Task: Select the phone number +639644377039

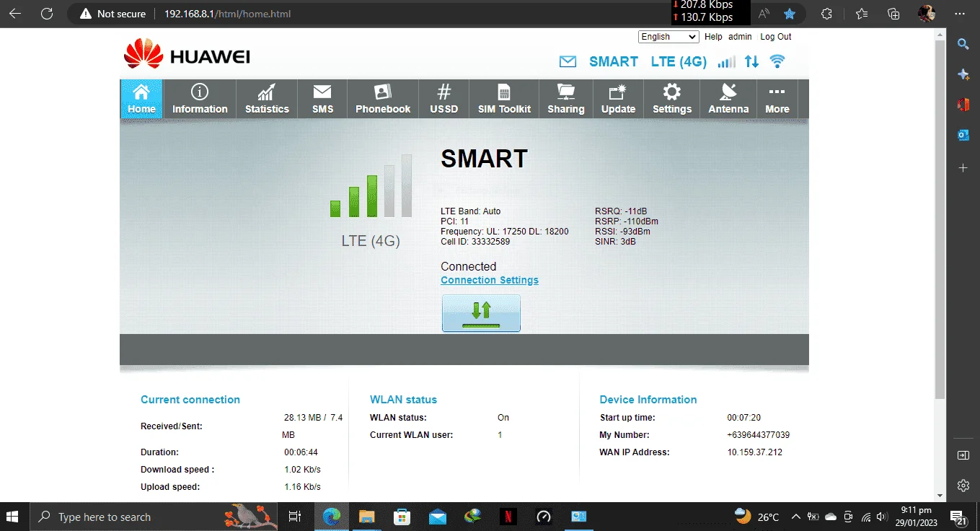Action: 759,435
